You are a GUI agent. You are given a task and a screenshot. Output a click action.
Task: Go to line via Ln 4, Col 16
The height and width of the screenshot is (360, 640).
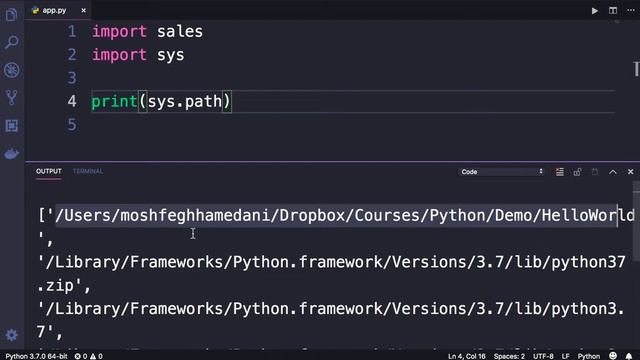tap(467, 356)
